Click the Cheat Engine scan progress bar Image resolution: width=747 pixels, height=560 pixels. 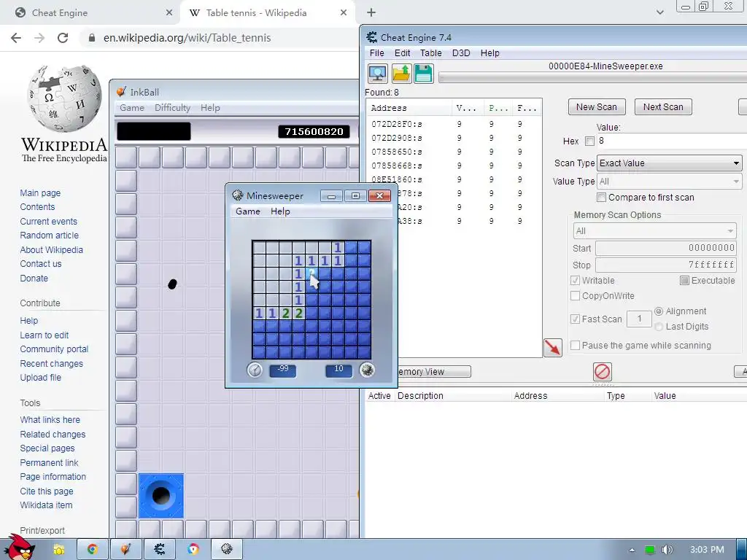[592, 77]
